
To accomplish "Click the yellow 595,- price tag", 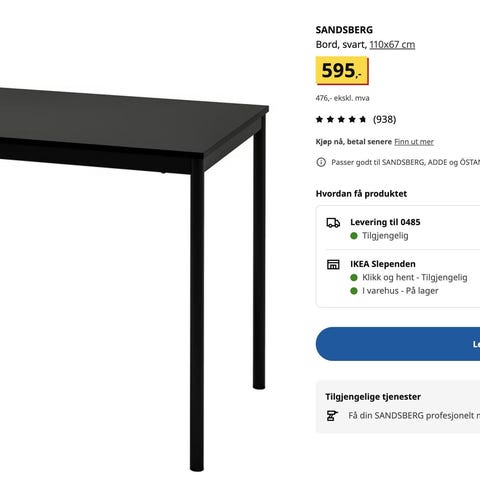I will pyautogui.click(x=342, y=71).
